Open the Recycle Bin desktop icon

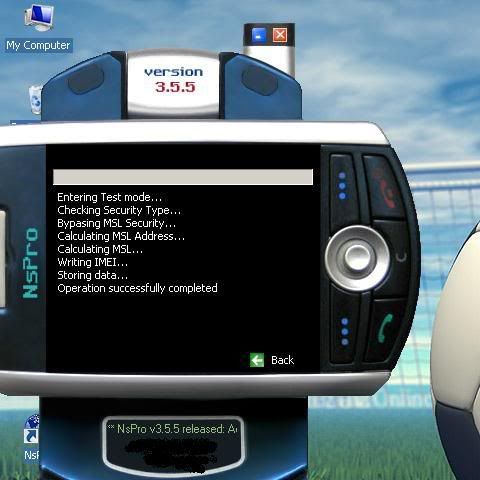[x=35, y=100]
